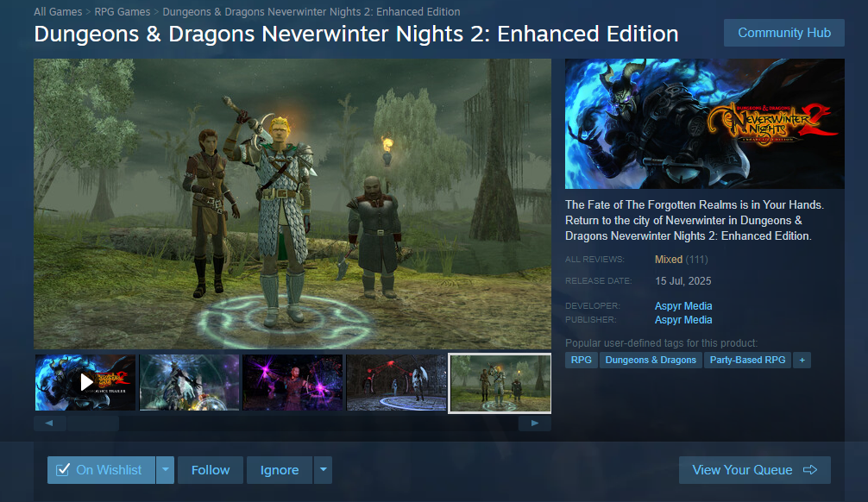Viewport: 868px width, 502px height.
Task: Click the plus tag button
Action: (802, 360)
